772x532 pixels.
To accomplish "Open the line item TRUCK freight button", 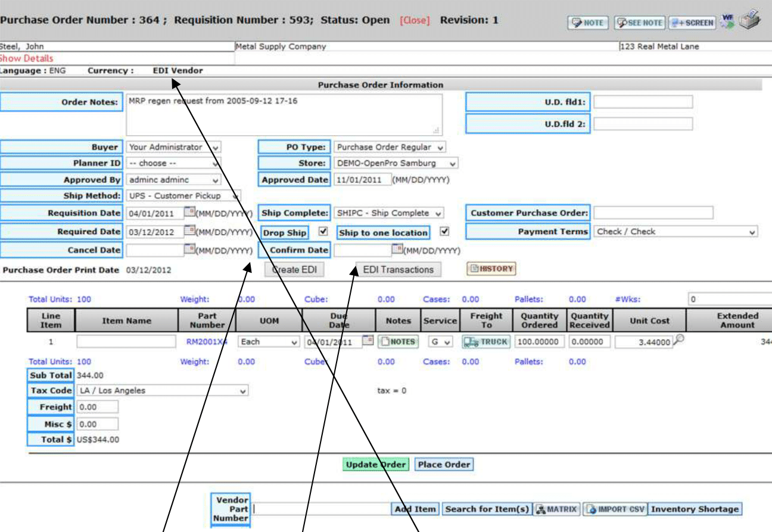I will pyautogui.click(x=486, y=342).
